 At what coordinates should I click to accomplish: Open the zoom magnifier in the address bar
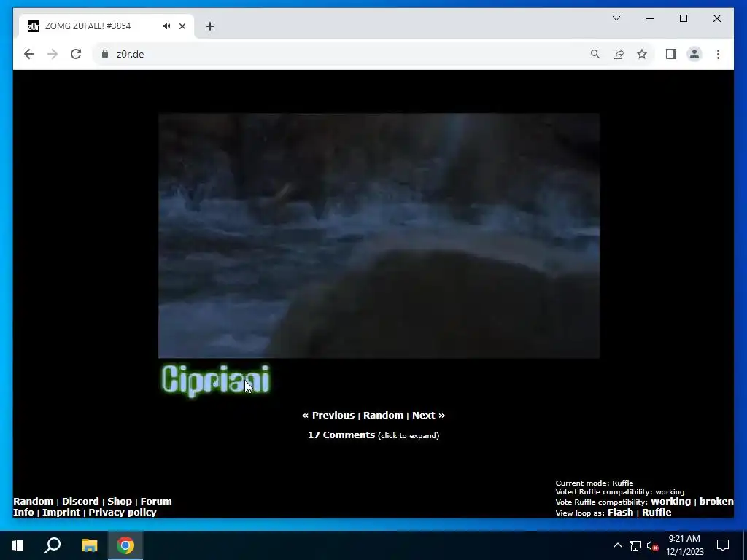click(x=595, y=54)
